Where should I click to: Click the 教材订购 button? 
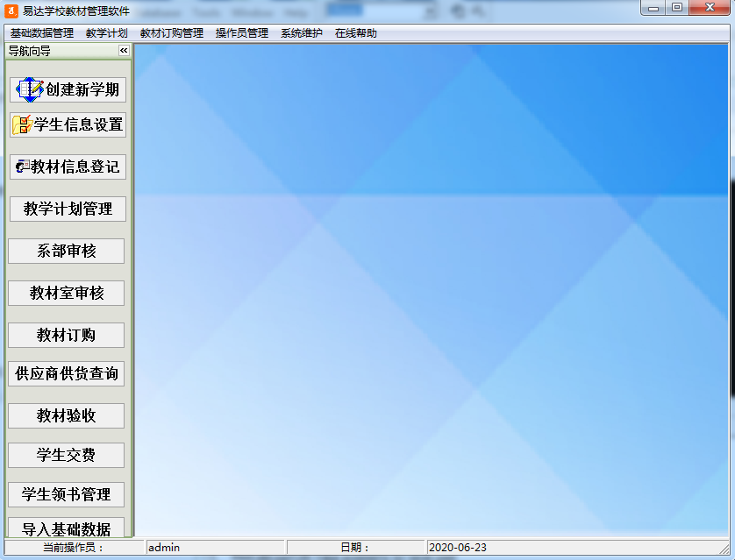66,335
